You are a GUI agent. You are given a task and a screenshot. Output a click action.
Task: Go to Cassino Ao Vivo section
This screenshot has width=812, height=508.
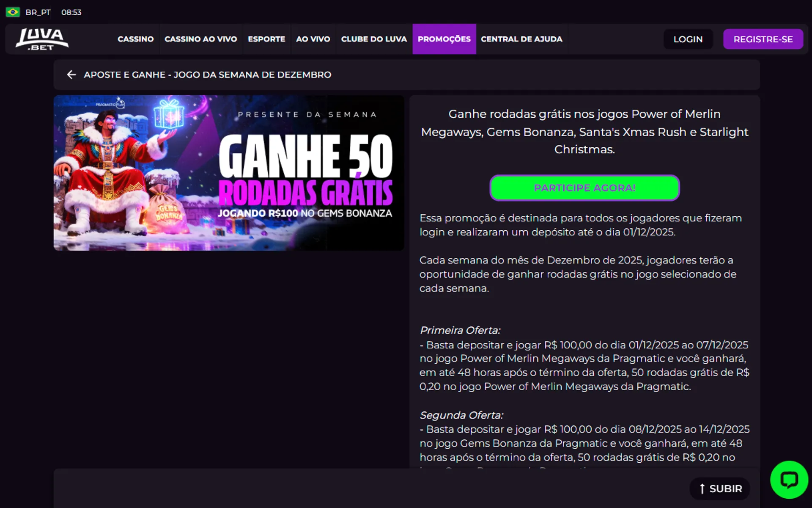[x=200, y=39]
